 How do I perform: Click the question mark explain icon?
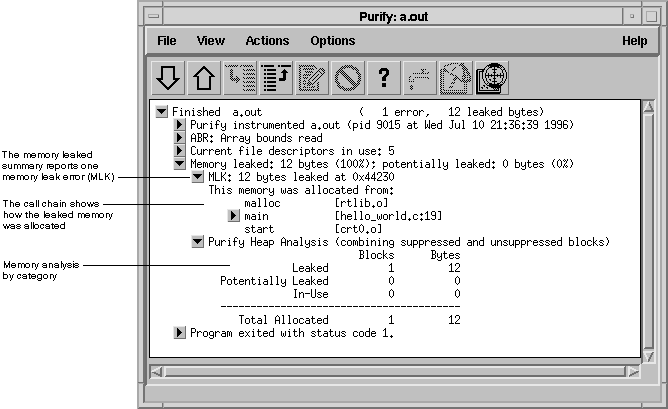(x=384, y=78)
